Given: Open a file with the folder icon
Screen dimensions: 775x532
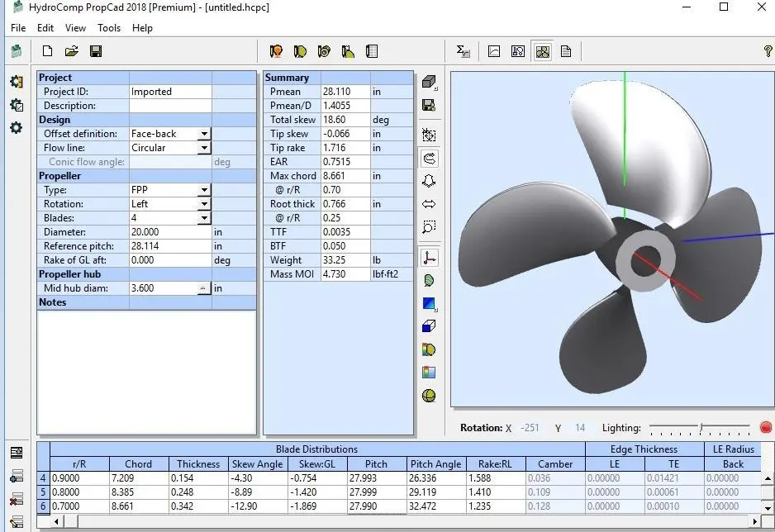Looking at the screenshot, I should [x=72, y=51].
